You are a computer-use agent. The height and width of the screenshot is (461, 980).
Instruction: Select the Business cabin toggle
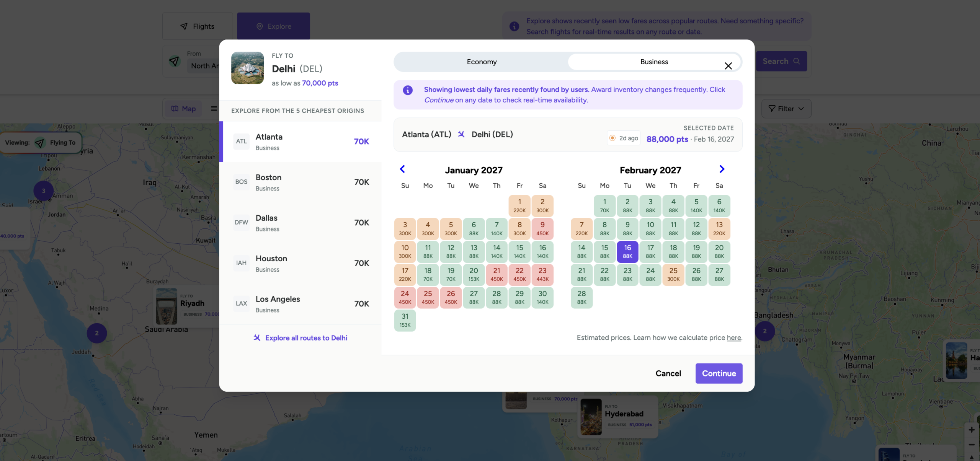pyautogui.click(x=654, y=62)
